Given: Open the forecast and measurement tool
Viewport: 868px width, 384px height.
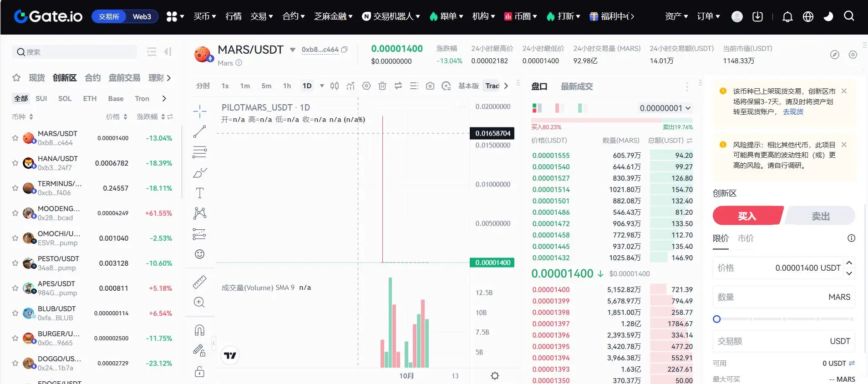Looking at the screenshot, I should click(199, 233).
